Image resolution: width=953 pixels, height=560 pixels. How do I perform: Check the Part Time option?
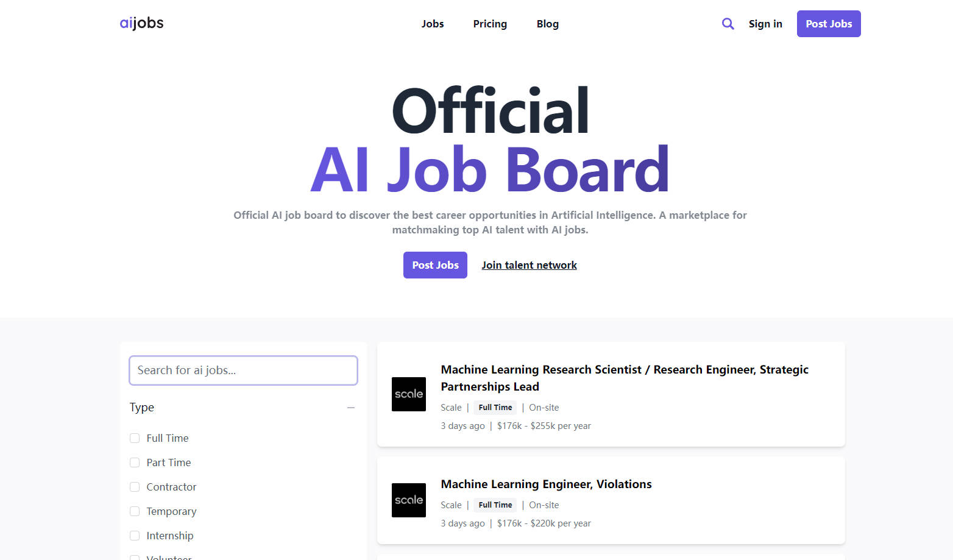click(135, 462)
